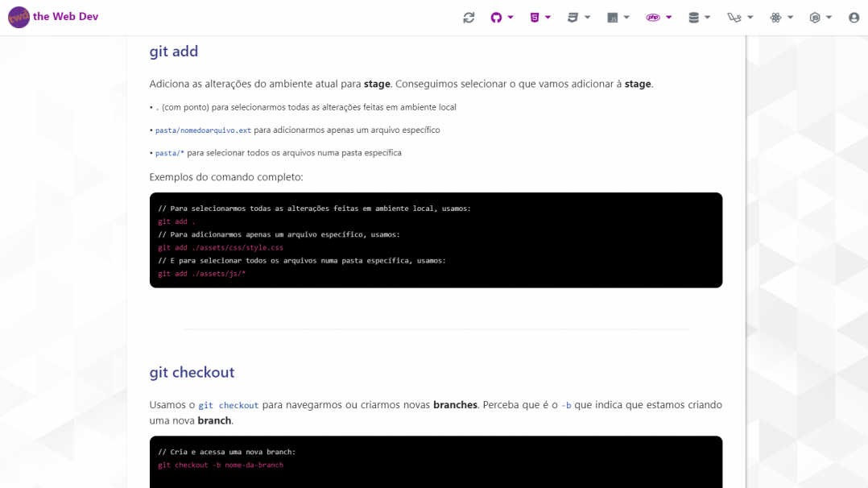Select the git add heading
Viewport: 868px width, 488px height.
174,51
